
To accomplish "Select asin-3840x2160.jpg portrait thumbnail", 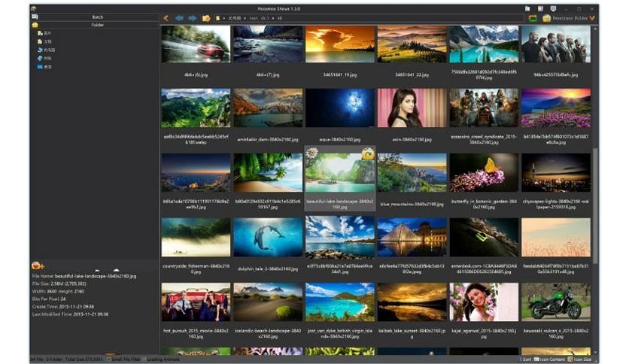I will pyautogui.click(x=412, y=108).
